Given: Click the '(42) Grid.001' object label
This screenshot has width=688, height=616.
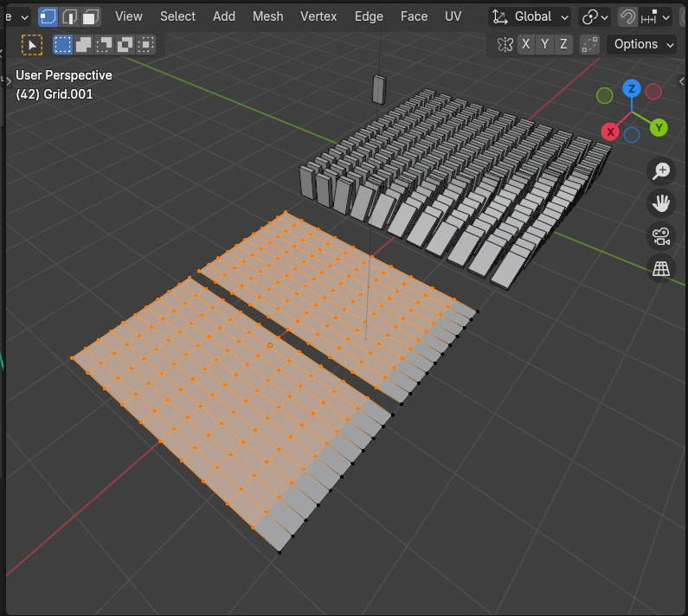Looking at the screenshot, I should tap(55, 94).
